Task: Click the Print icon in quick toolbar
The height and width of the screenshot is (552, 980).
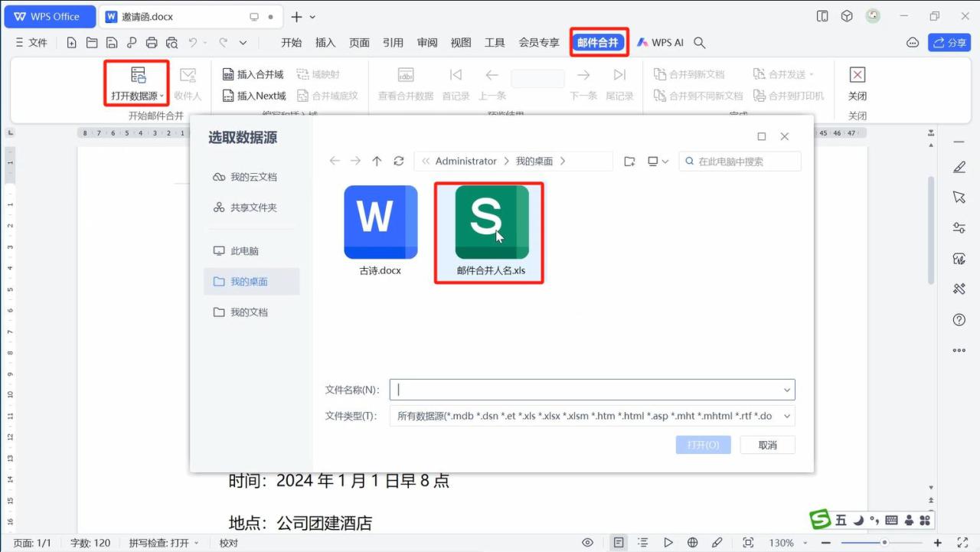Action: (152, 43)
